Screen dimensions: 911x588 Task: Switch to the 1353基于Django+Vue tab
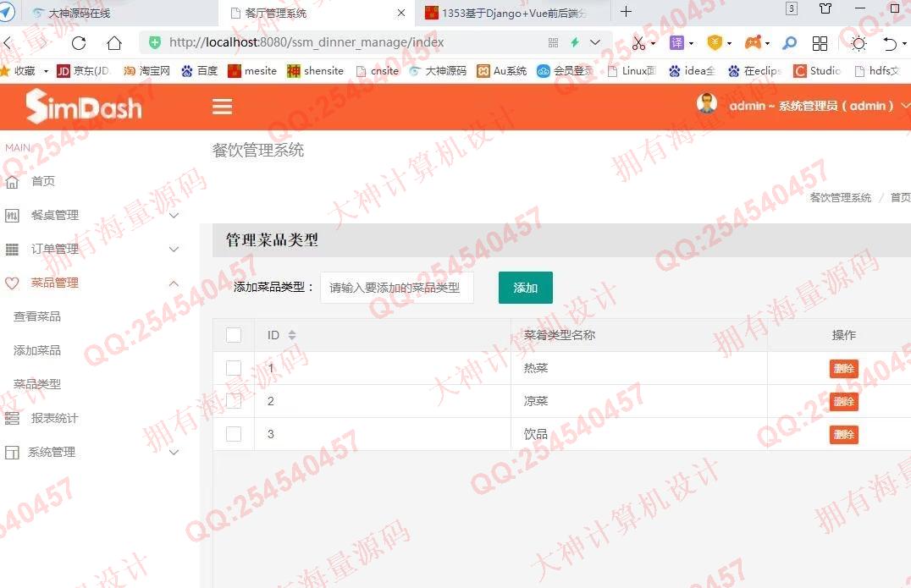(512, 13)
